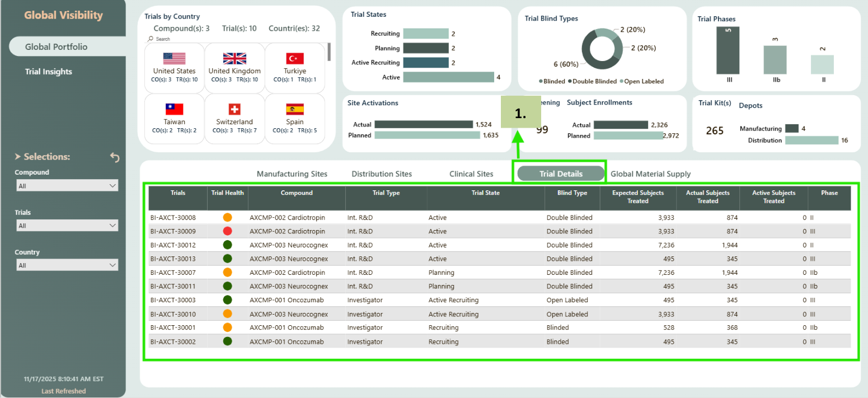Switch to the Manufacturing Sites tab

pyautogui.click(x=292, y=174)
